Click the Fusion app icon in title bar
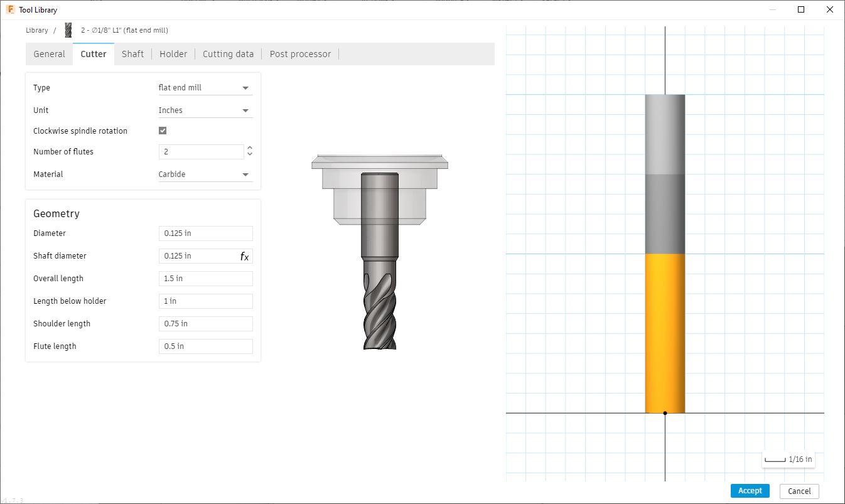The image size is (845, 504). tap(10, 9)
